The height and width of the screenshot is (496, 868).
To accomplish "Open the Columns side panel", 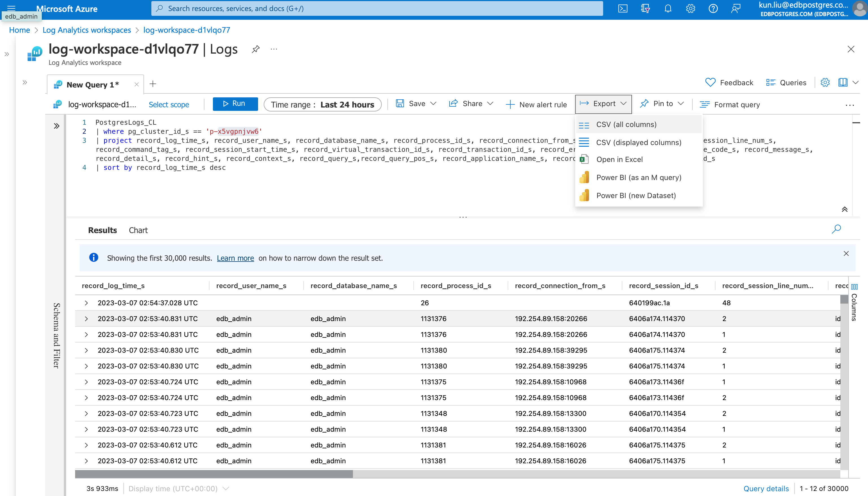I will coord(854,302).
